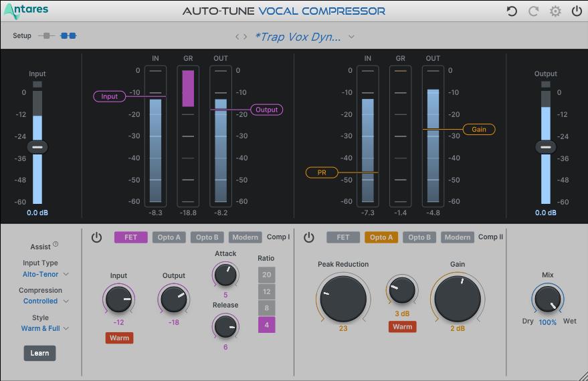
Task: Set Comp I ratio to 20
Action: point(266,275)
